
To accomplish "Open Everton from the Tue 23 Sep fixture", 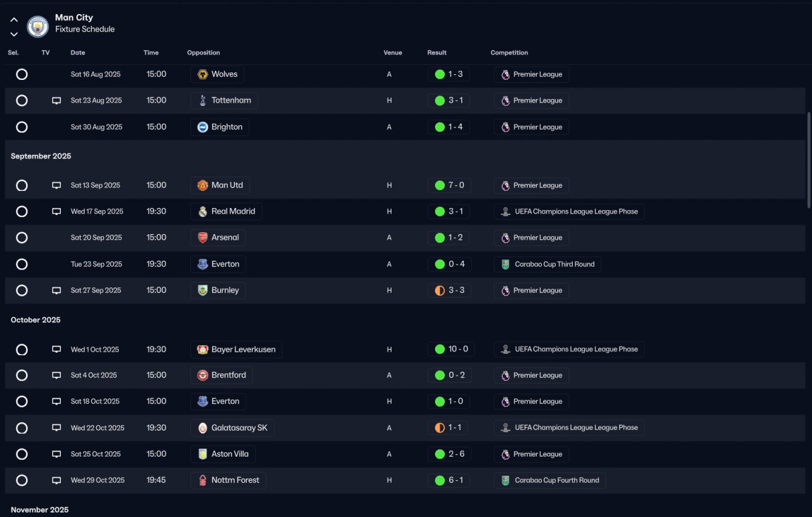I will tap(218, 265).
